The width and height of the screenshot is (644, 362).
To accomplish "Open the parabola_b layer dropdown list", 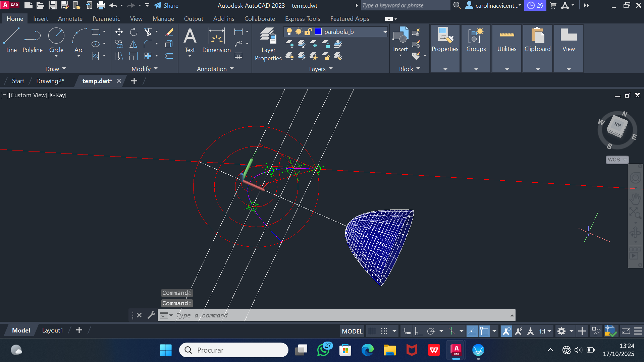I will point(385,32).
